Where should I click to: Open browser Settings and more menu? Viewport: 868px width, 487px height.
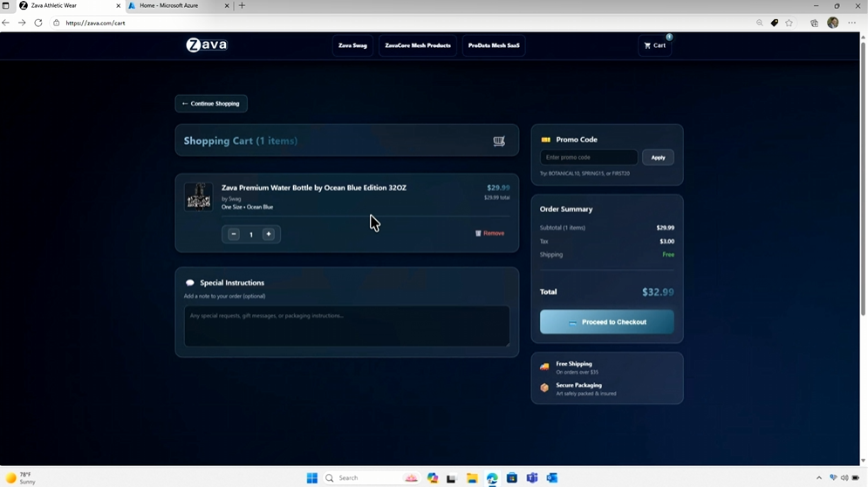(852, 23)
